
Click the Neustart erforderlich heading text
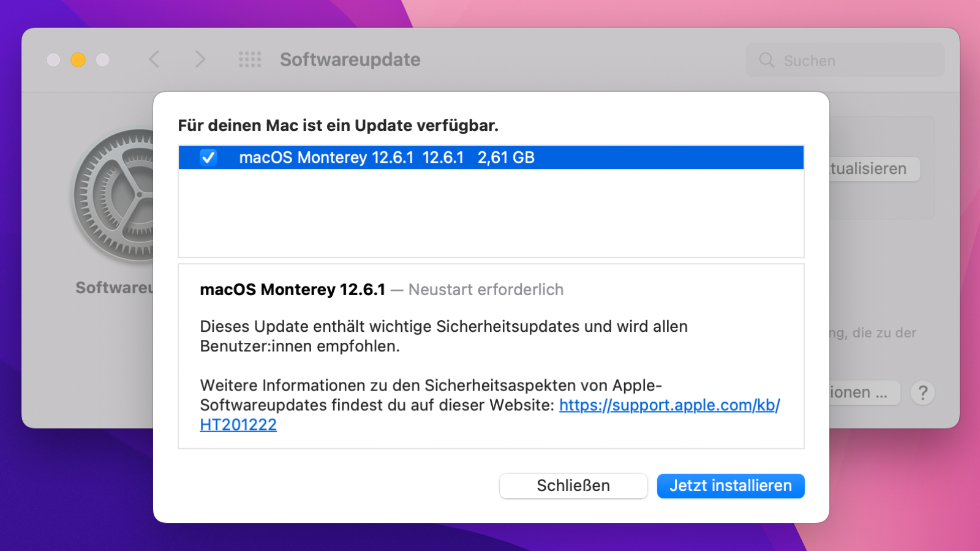click(x=486, y=290)
